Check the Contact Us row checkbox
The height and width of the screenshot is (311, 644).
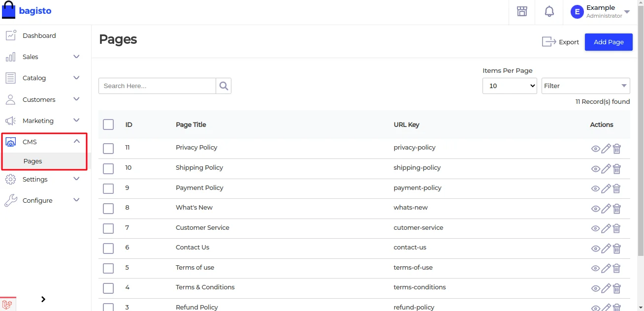[x=108, y=249]
